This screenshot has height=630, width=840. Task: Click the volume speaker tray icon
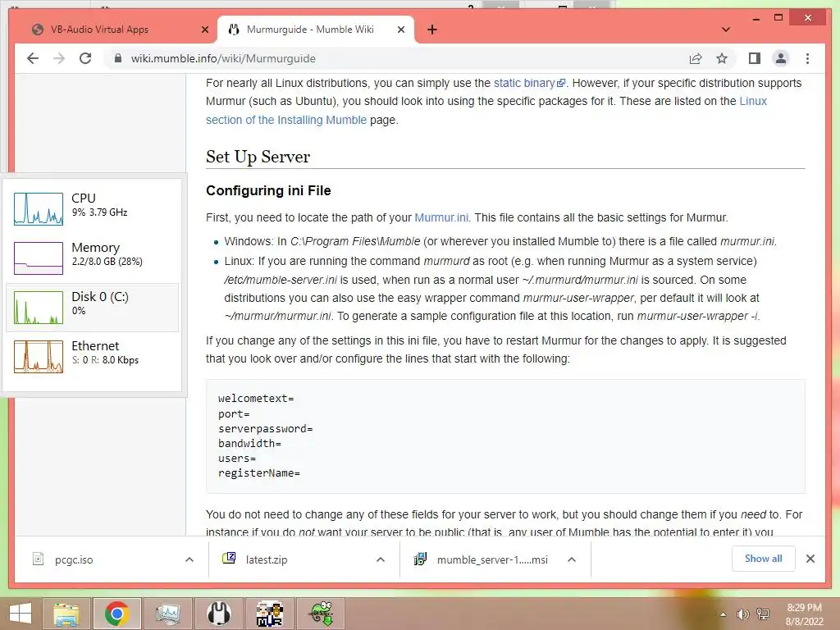(742, 614)
